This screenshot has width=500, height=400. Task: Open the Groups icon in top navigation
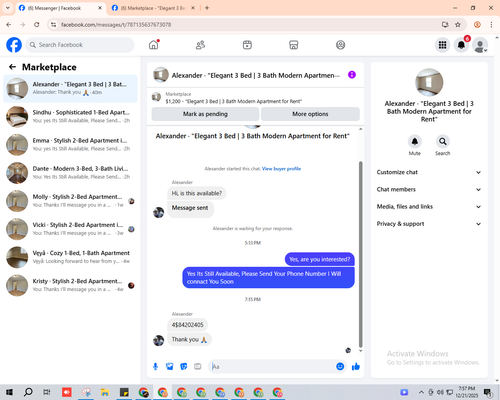(340, 45)
